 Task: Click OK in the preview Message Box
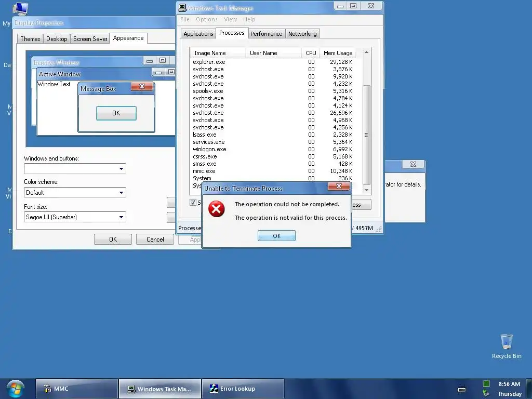point(116,113)
